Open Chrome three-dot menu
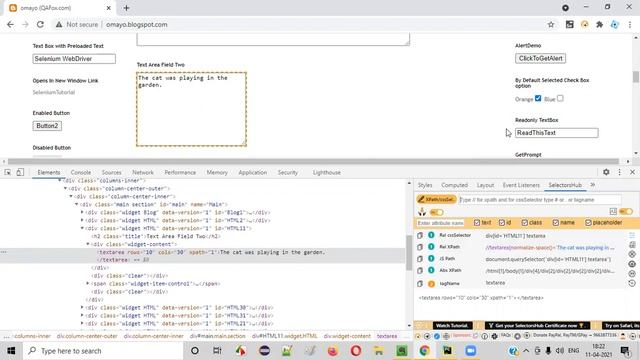The height and width of the screenshot is (360, 640). pyautogui.click(x=630, y=24)
